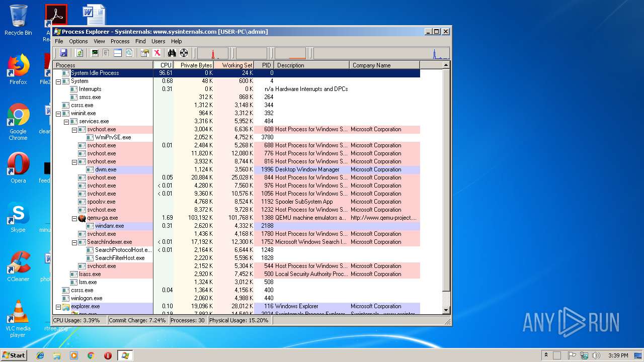644x362 pixels.
Task: Open the Users menu
Action: coord(158,41)
